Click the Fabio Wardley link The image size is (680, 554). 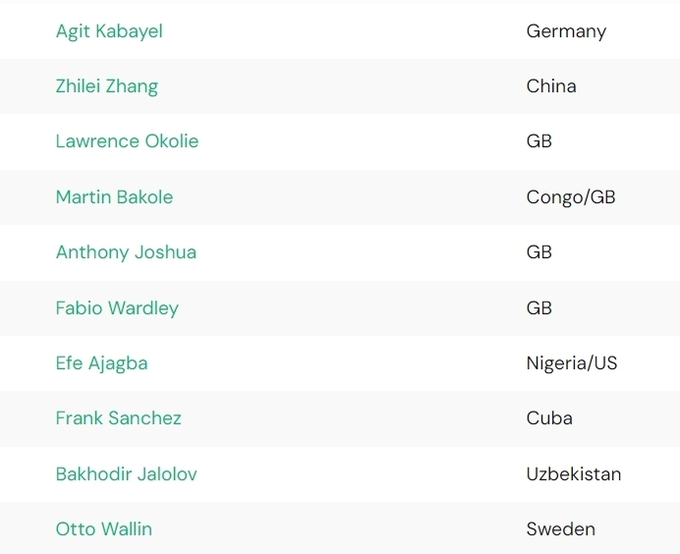(x=117, y=308)
